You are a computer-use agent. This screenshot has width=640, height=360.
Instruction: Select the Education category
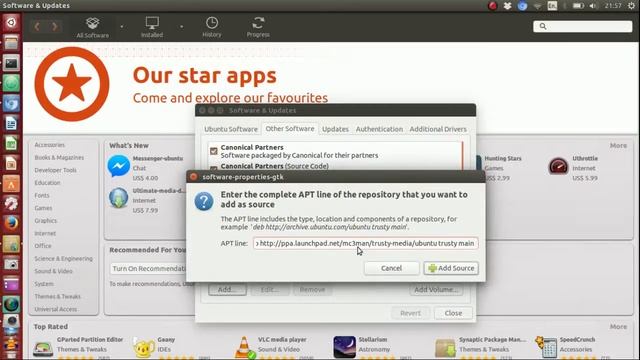pyautogui.click(x=47, y=183)
